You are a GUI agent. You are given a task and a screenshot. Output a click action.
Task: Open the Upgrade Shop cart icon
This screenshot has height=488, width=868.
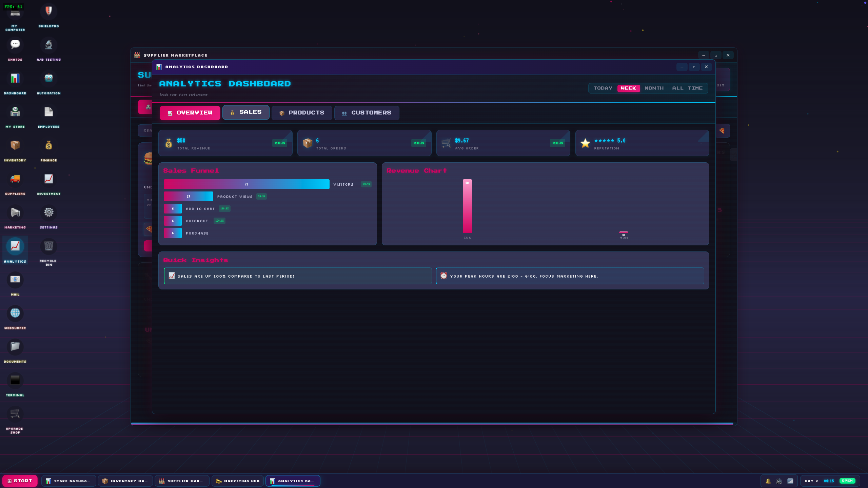(15, 414)
